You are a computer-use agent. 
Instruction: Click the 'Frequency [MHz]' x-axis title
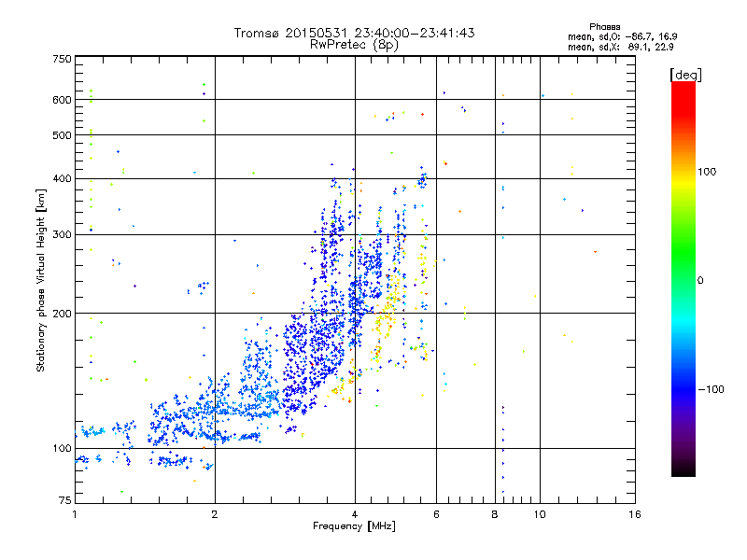click(x=354, y=526)
